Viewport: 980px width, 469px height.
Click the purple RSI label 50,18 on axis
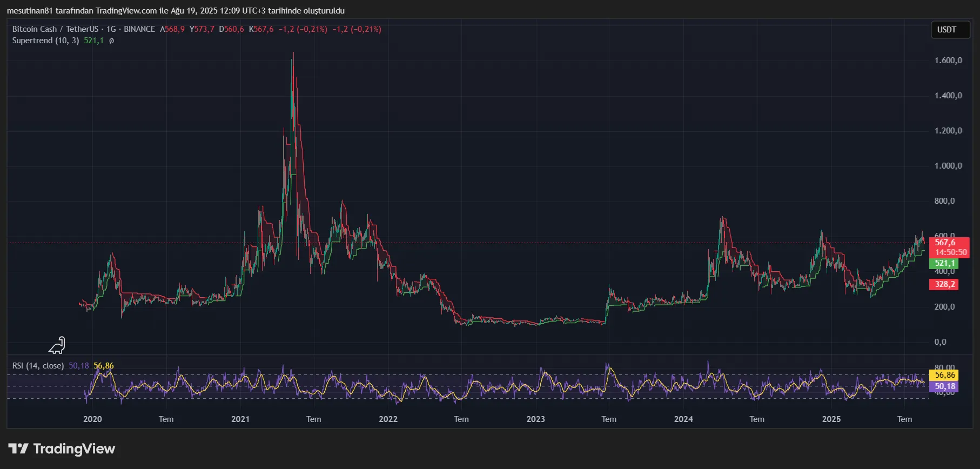coord(944,386)
